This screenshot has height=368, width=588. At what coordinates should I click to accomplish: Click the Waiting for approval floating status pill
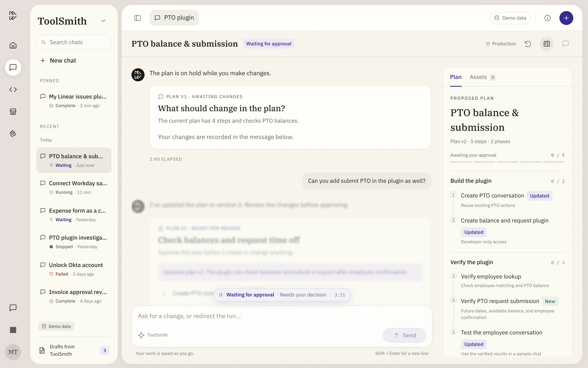(x=282, y=295)
